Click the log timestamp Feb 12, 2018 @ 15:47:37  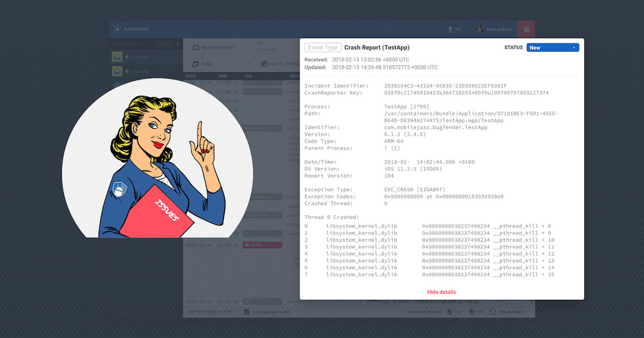point(210,311)
